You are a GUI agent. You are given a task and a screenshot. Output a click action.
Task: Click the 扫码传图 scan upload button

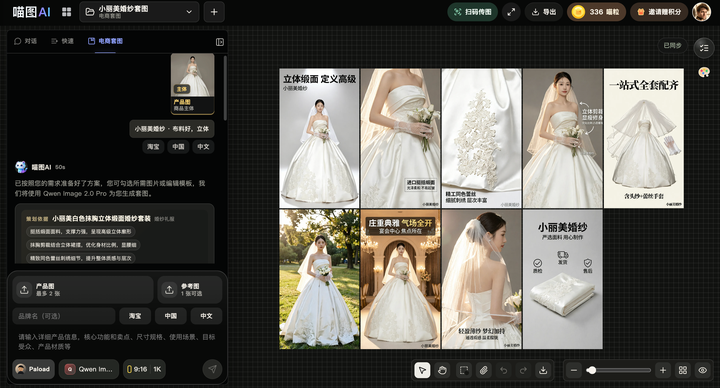(x=472, y=12)
